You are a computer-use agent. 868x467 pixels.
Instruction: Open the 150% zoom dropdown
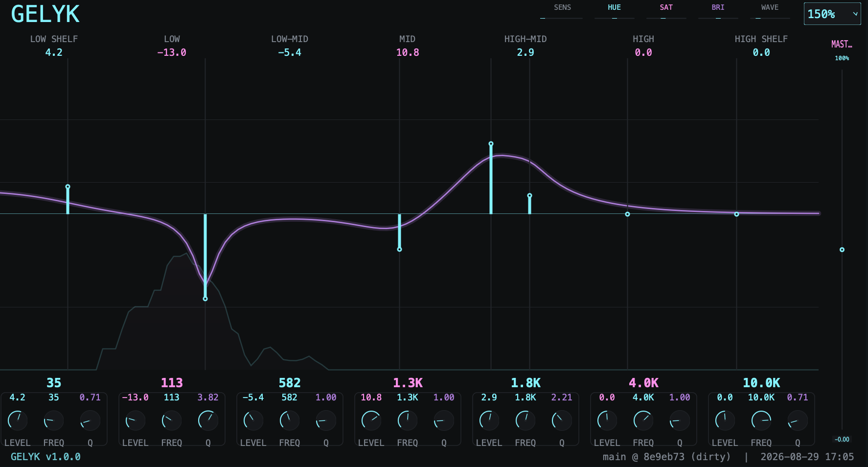coord(832,14)
